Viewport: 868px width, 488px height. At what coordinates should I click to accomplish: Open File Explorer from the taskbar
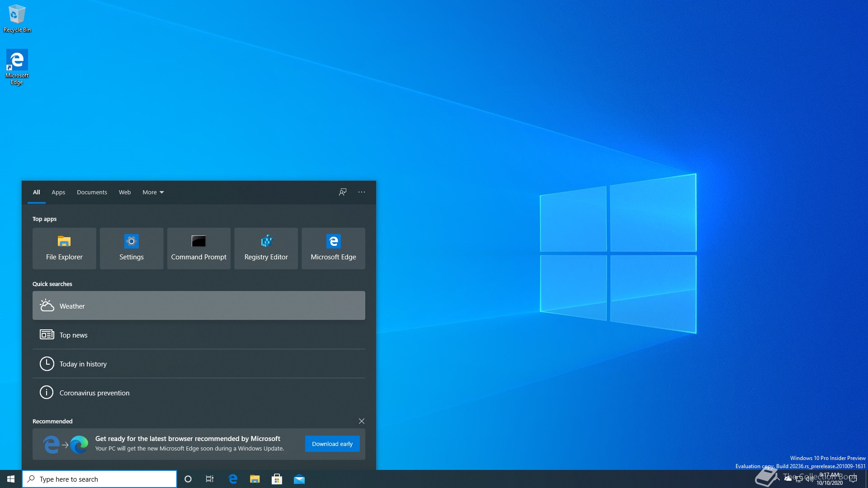point(255,479)
